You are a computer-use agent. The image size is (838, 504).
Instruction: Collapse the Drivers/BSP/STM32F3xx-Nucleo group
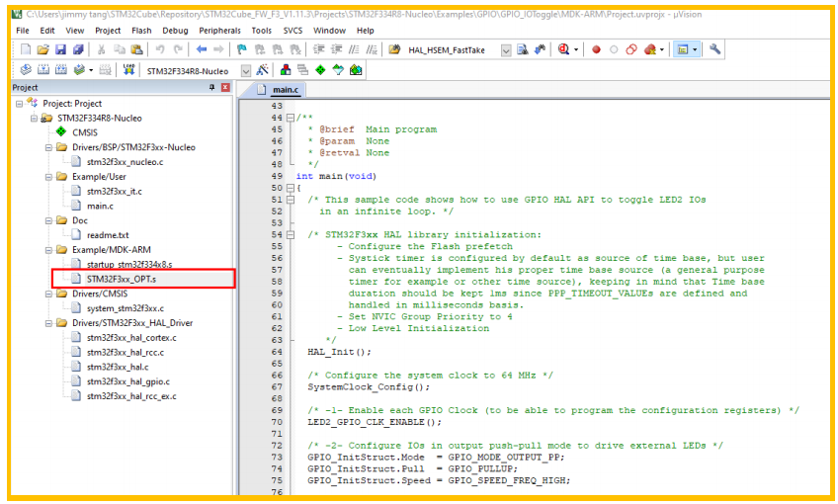(48, 147)
